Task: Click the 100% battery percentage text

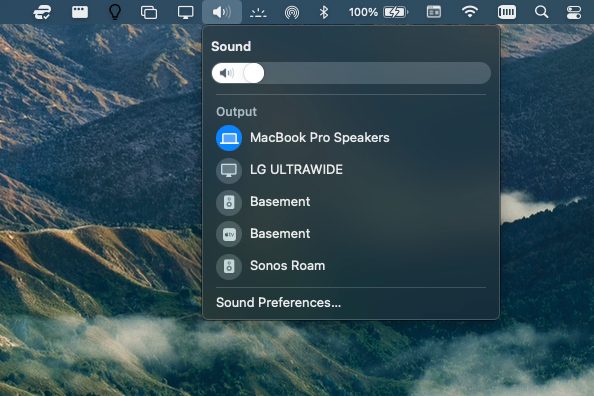Action: point(363,12)
